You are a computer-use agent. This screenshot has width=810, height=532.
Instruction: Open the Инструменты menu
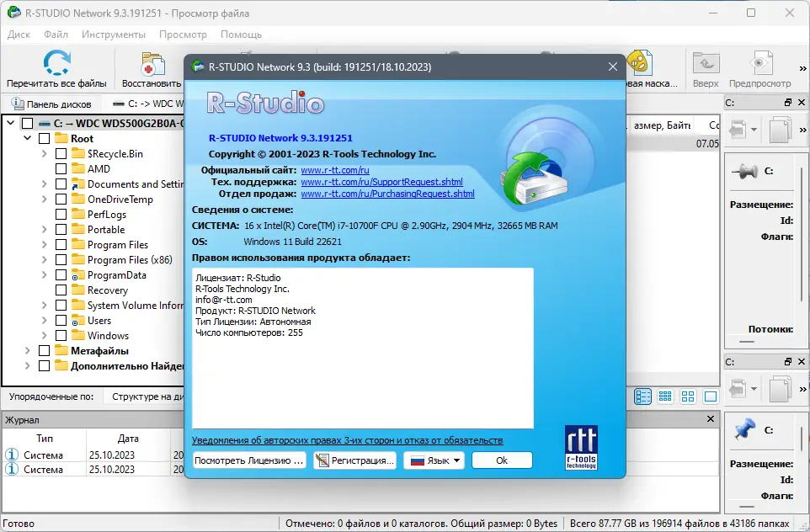point(114,35)
